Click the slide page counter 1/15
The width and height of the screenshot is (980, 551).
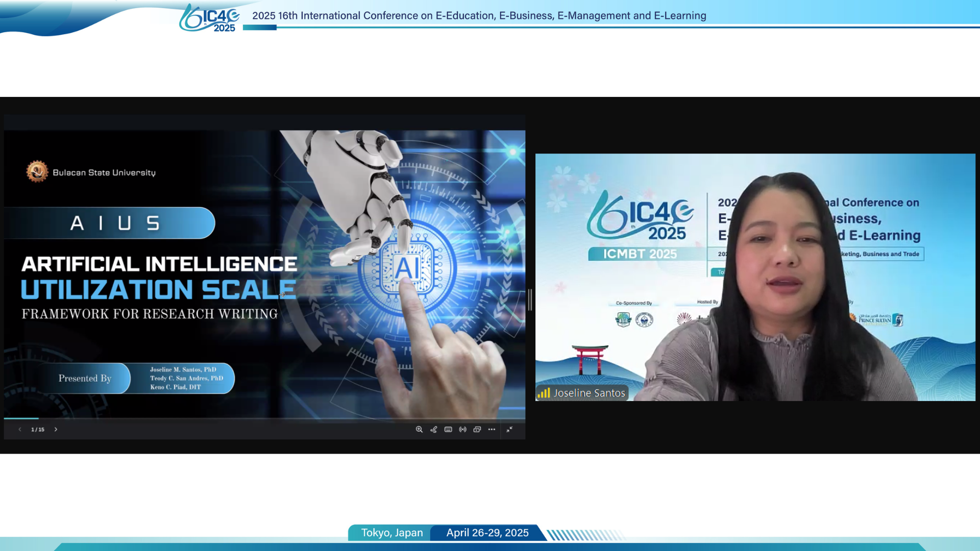click(38, 430)
